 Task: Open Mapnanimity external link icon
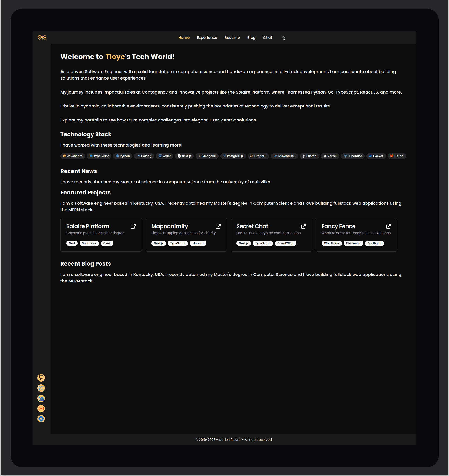click(x=218, y=227)
